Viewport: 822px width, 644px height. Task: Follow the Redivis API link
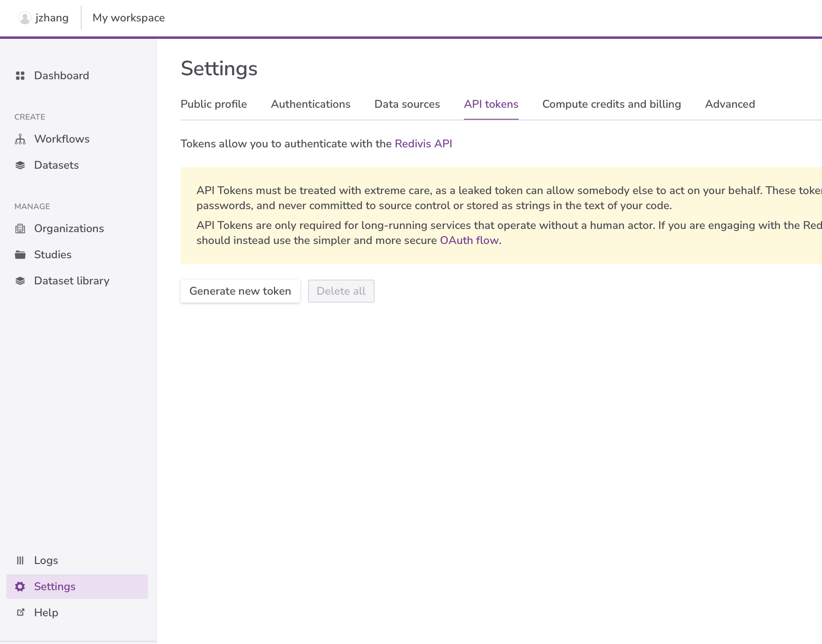423,144
